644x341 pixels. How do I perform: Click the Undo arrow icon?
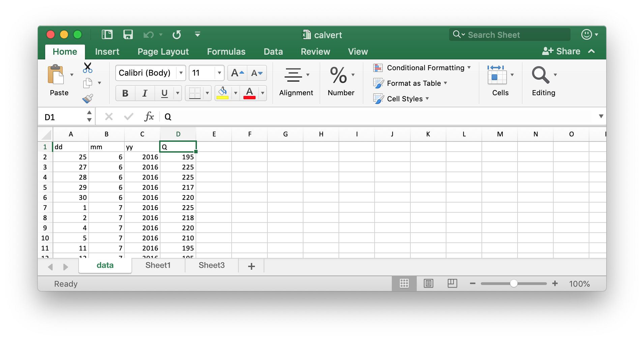coord(148,34)
